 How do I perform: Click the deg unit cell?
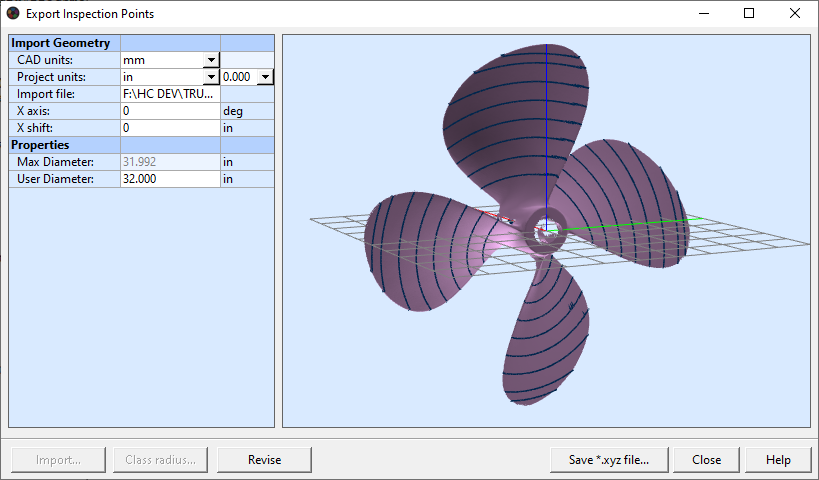point(247,111)
